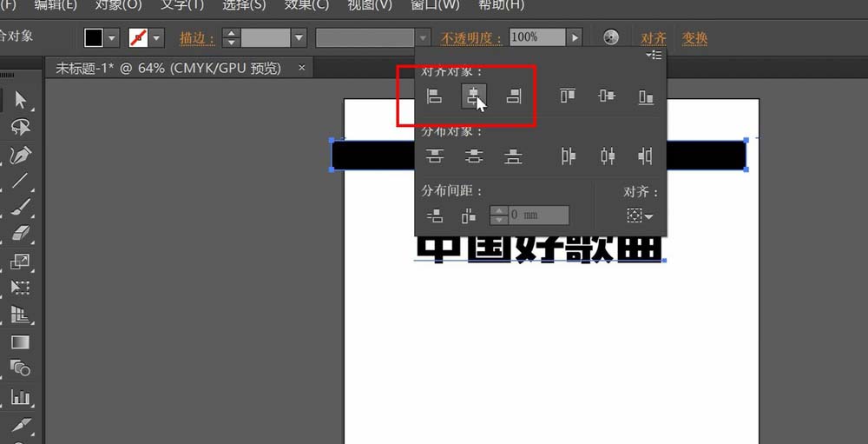The width and height of the screenshot is (868, 444).
Task: Click the stroke weight input field
Action: 266,38
